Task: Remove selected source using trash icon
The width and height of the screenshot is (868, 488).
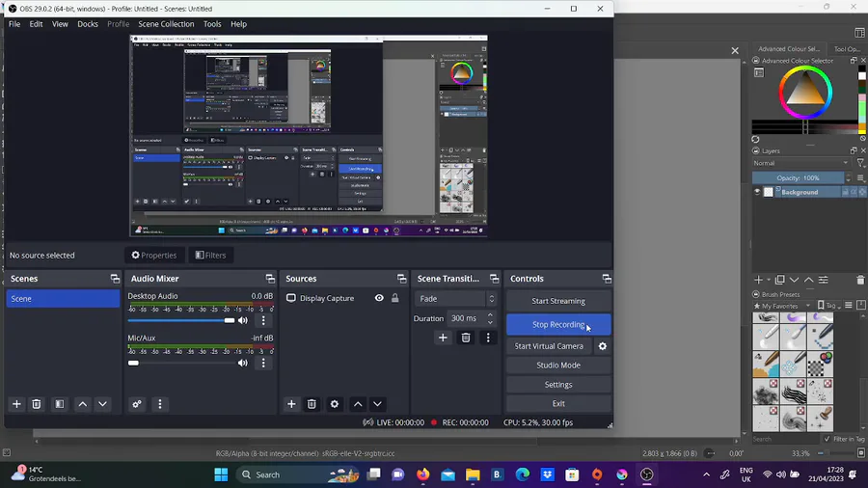Action: [312, 404]
